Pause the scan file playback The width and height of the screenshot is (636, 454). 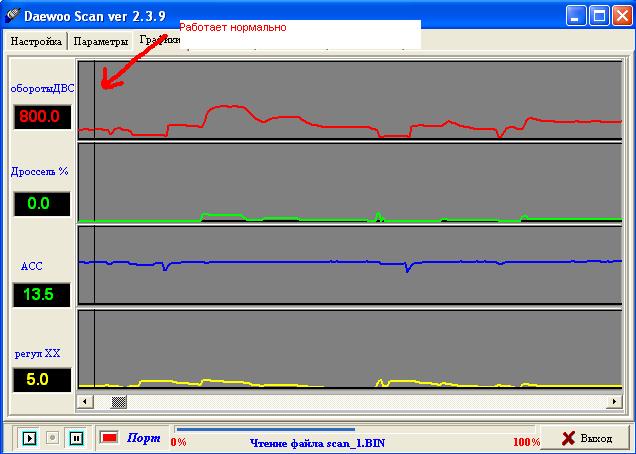tap(76, 438)
